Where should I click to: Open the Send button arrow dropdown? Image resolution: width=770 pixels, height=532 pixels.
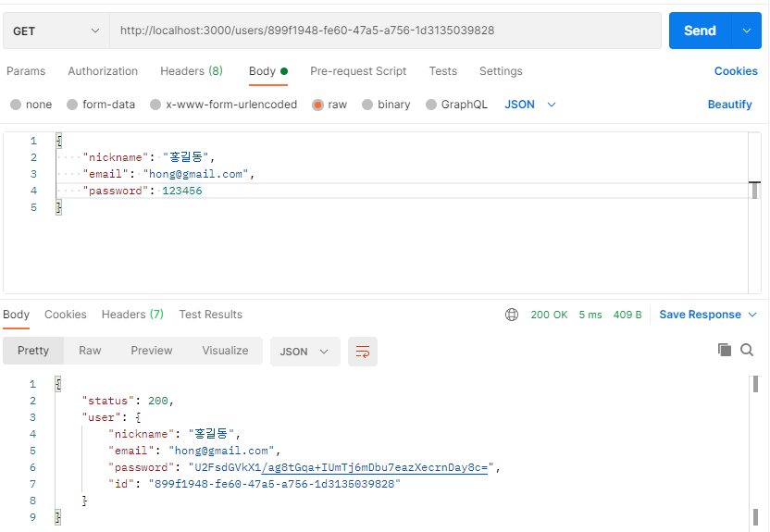pos(747,31)
